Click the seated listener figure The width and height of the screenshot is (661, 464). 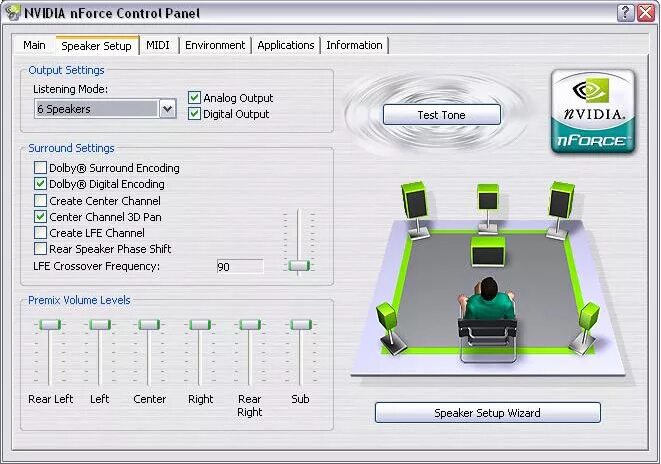[488, 319]
